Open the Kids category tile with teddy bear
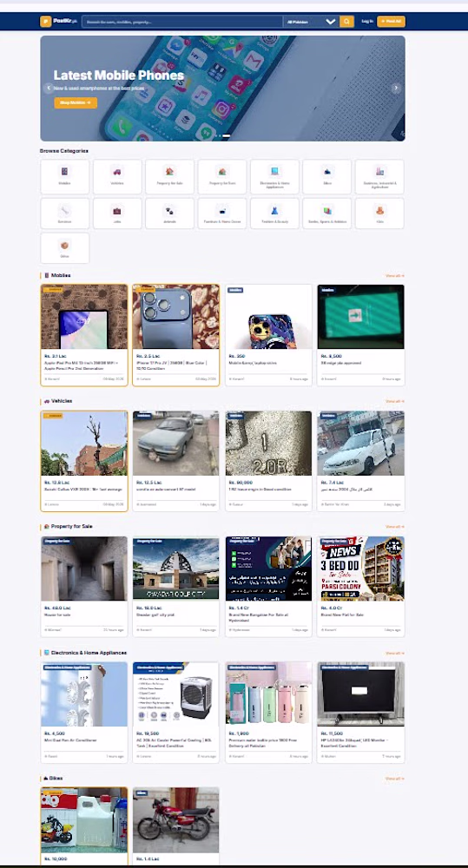Screen dimensions: 468x868 pyautogui.click(x=379, y=214)
